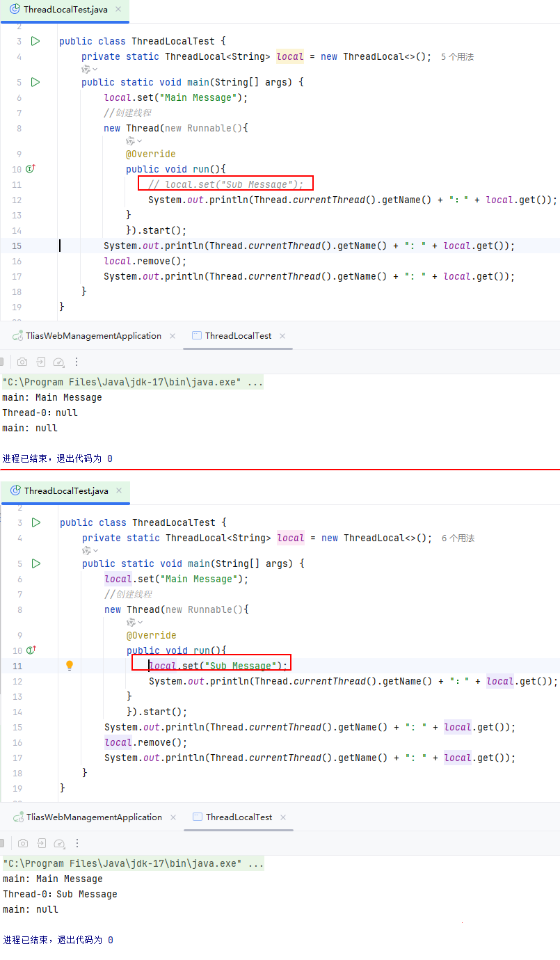This screenshot has width=560, height=960.
Task: Run main method via gutter arrow in '6 个用法' editor
Action: click(x=36, y=563)
